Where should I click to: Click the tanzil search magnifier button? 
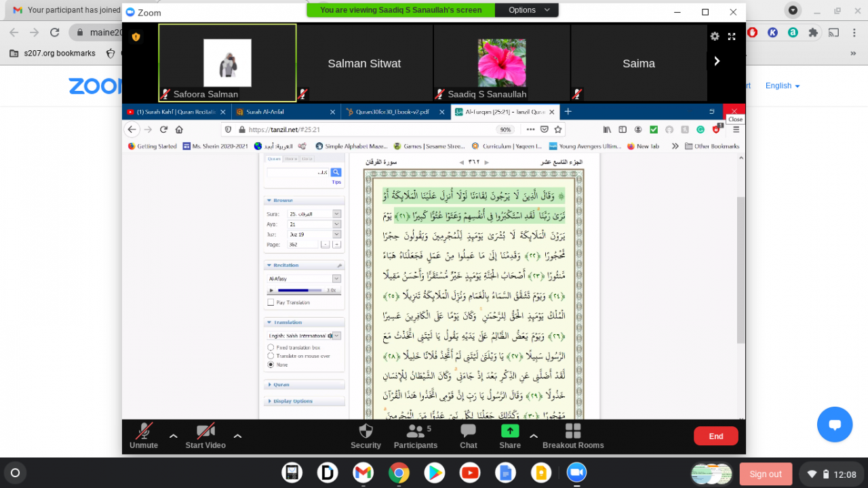[x=336, y=173]
